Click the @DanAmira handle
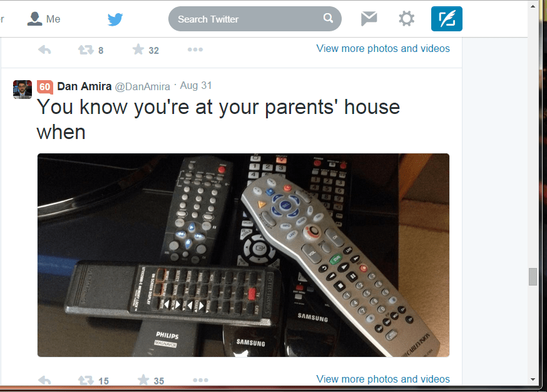The image size is (547, 392). [142, 86]
